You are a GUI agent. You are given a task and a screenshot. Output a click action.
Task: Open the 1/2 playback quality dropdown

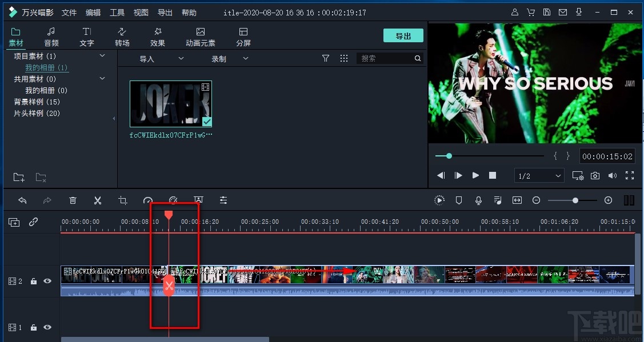[x=538, y=175]
